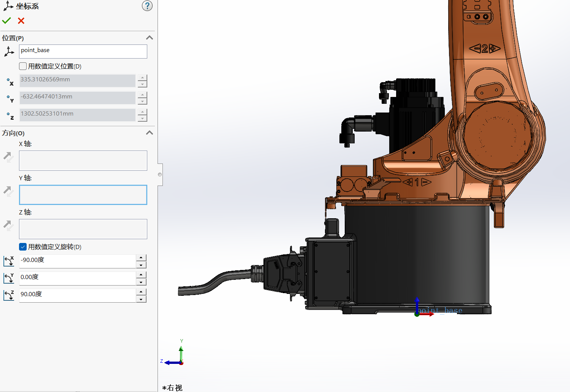The height and width of the screenshot is (392, 570).
Task: Click the X axis reverse direction icon
Action: tap(8, 157)
